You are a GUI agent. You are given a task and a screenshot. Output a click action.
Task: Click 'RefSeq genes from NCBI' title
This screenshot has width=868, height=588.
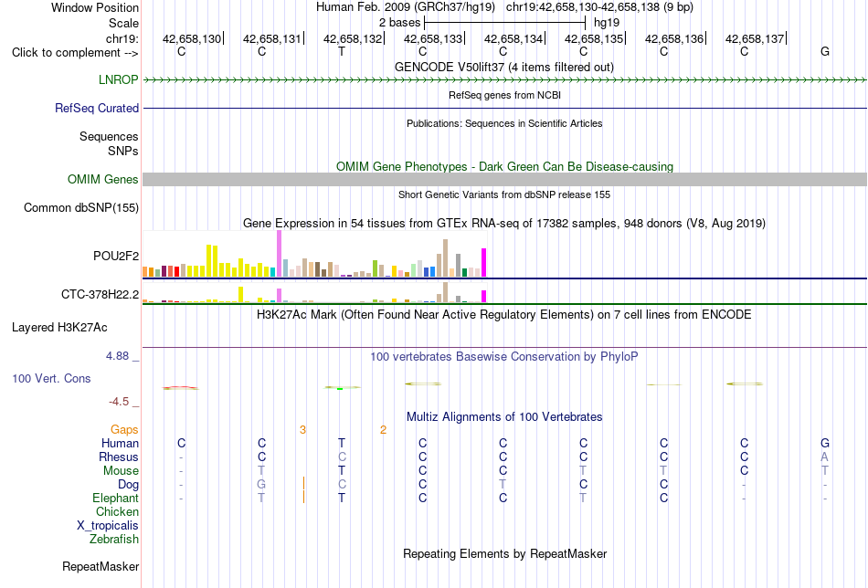tap(504, 95)
